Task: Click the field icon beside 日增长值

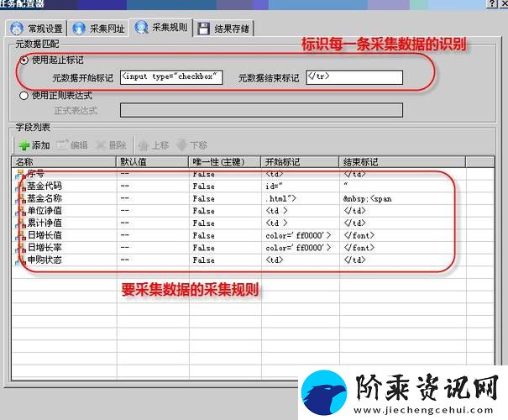Action: 20,235
